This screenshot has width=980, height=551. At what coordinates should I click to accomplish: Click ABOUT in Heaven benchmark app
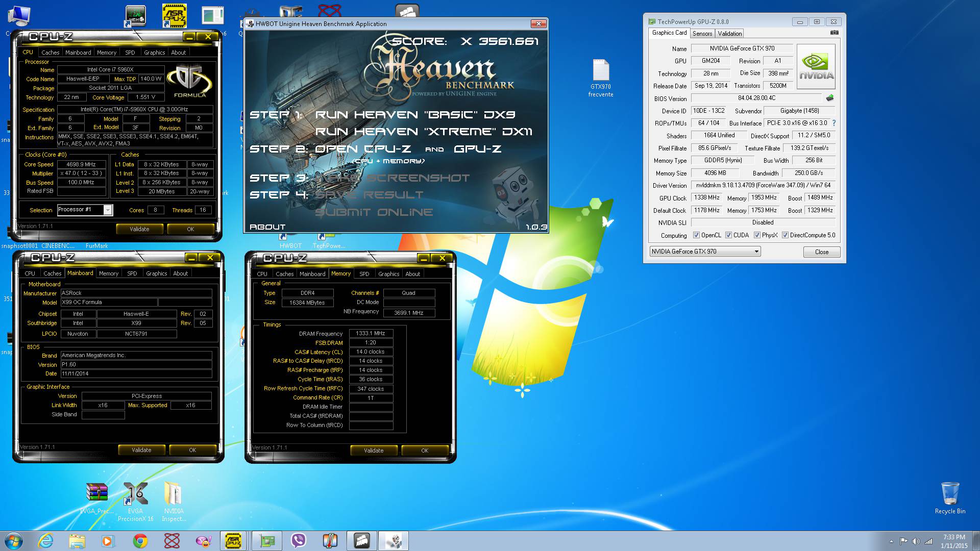pos(267,227)
